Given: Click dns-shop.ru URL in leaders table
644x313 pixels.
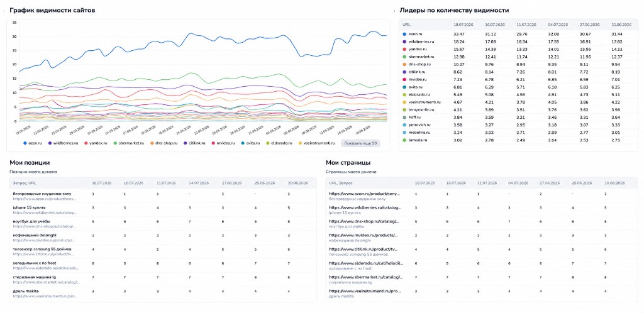Looking at the screenshot, I should pos(419,64).
